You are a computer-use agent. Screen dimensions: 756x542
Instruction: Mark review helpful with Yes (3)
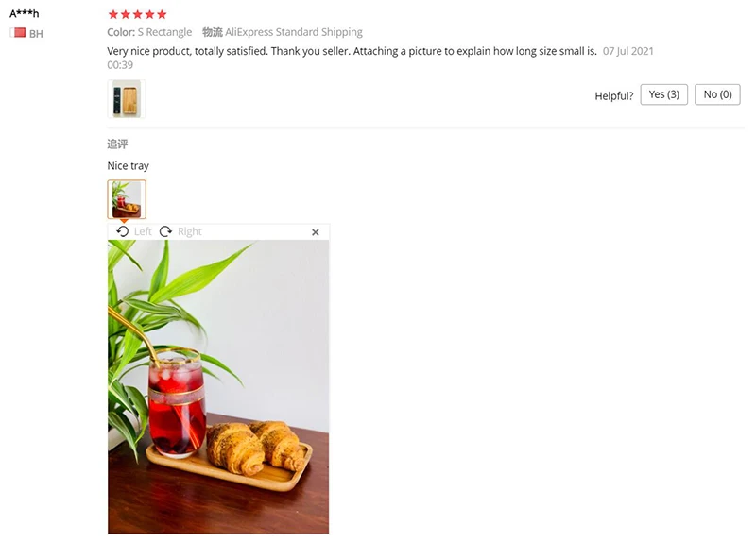click(x=664, y=94)
